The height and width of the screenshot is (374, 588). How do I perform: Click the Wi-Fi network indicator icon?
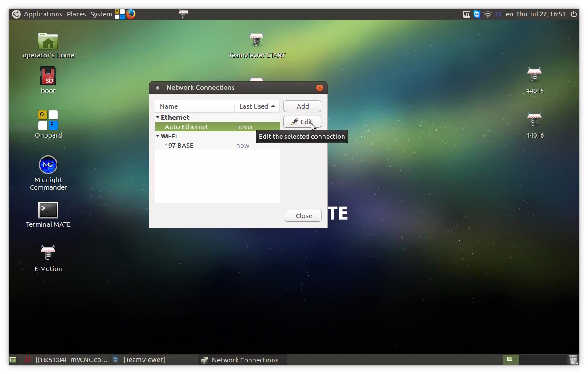click(488, 14)
